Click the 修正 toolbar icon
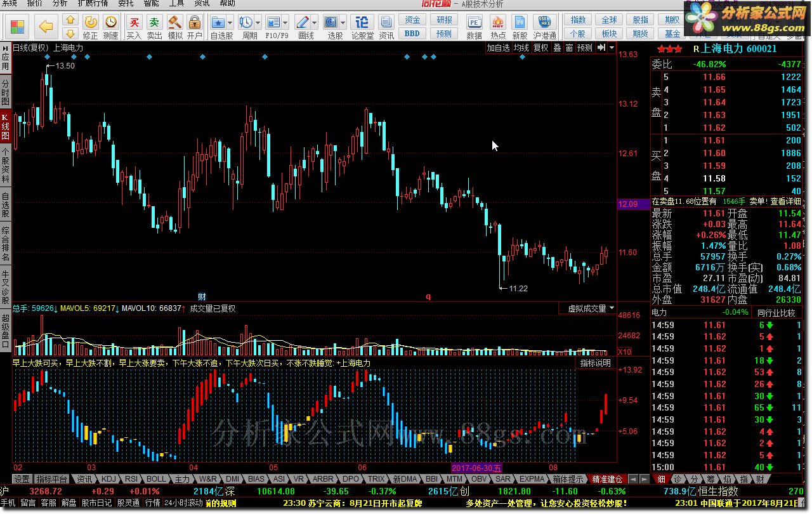This screenshot has width=812, height=514. (x=90, y=27)
